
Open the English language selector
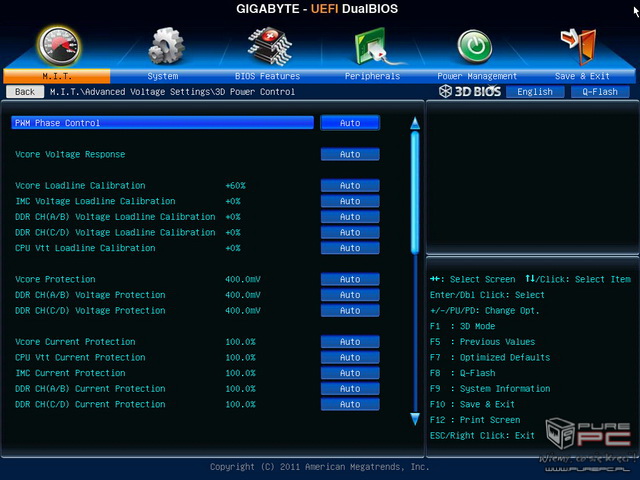[x=535, y=92]
